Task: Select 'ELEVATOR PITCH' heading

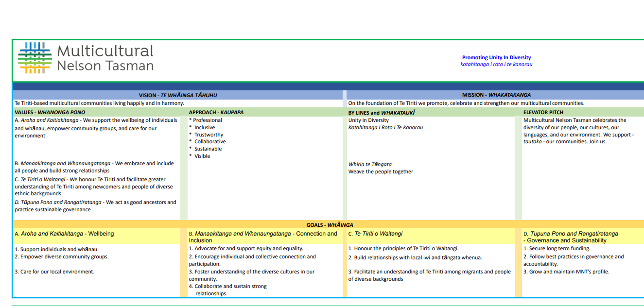Action: tap(543, 112)
